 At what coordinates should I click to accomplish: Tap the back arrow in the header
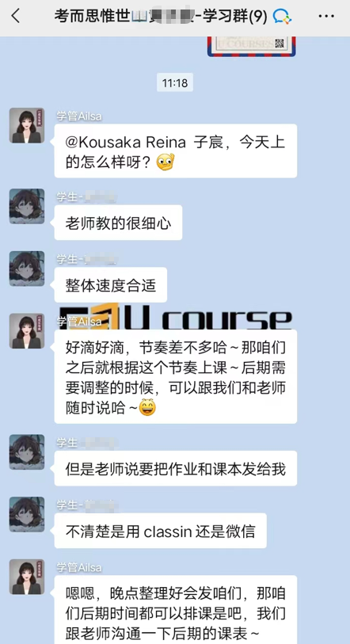[x=16, y=17]
